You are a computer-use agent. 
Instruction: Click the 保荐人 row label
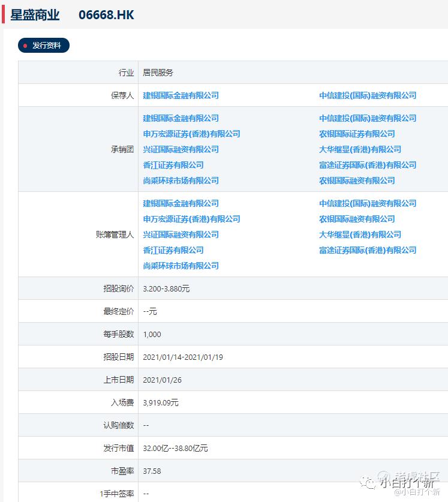122,95
